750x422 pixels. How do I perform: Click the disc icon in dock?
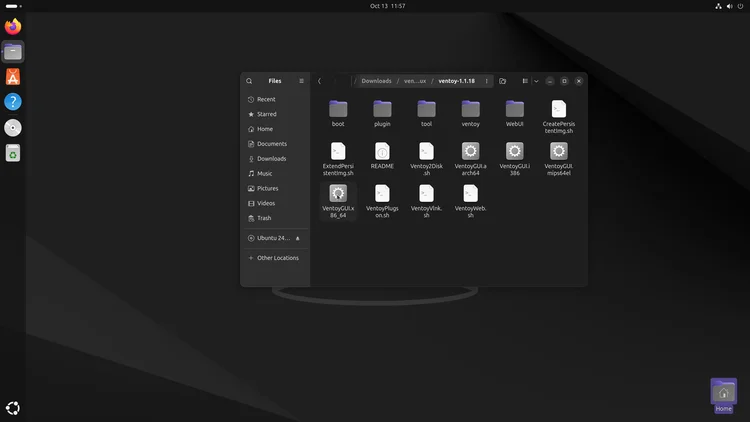click(13, 128)
